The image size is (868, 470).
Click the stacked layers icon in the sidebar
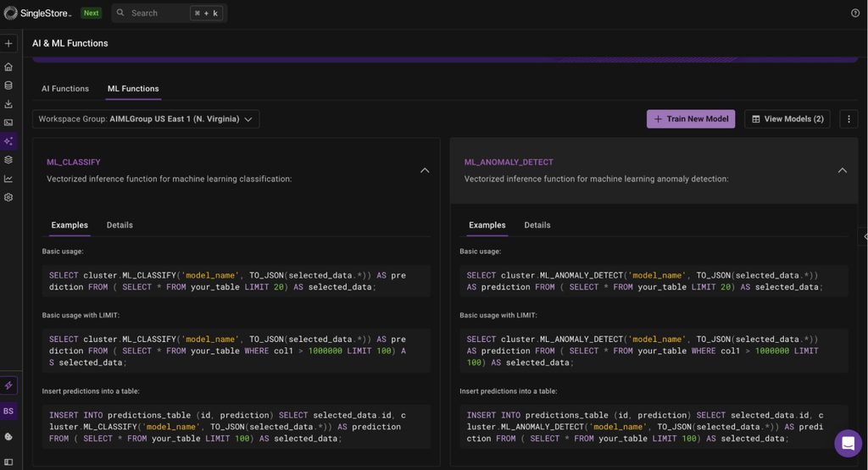(8, 159)
